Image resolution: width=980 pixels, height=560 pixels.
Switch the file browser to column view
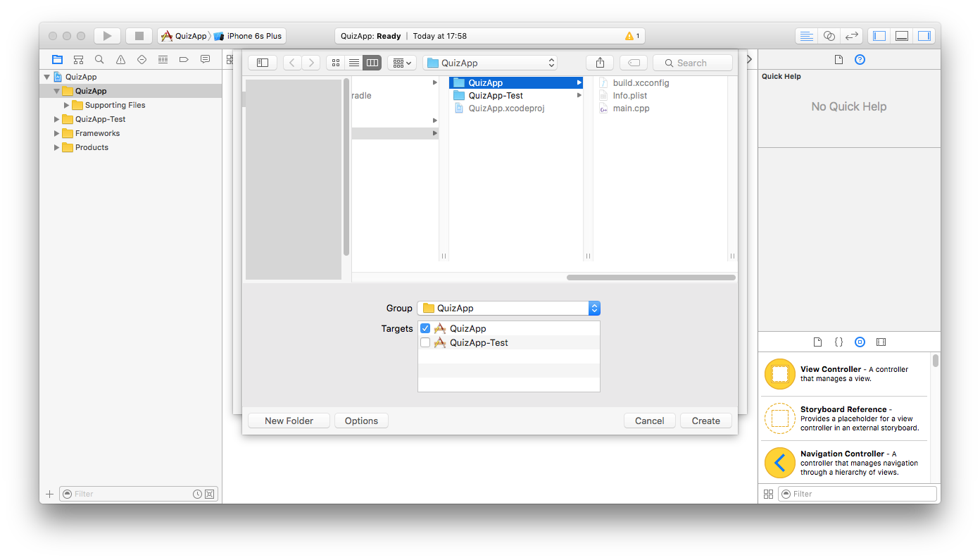[372, 63]
